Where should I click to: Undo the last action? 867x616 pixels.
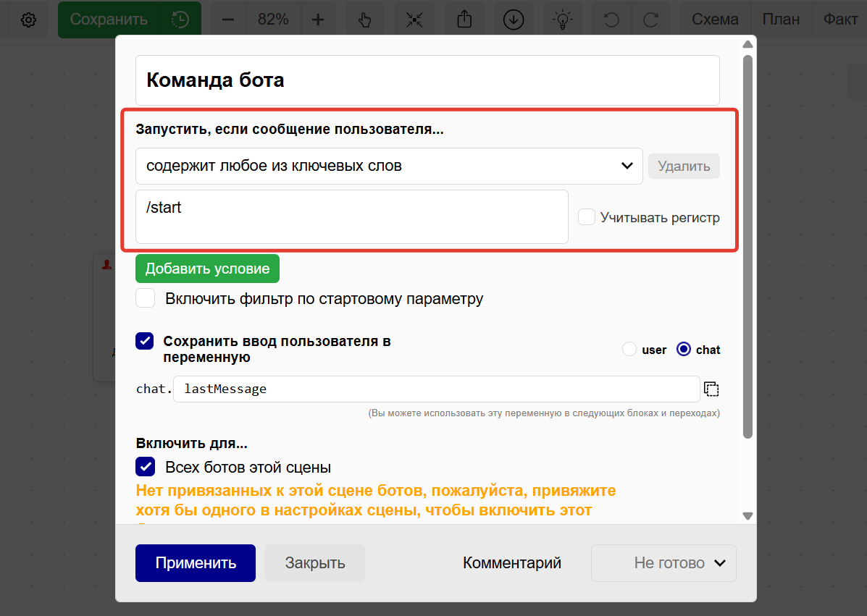coord(611,20)
